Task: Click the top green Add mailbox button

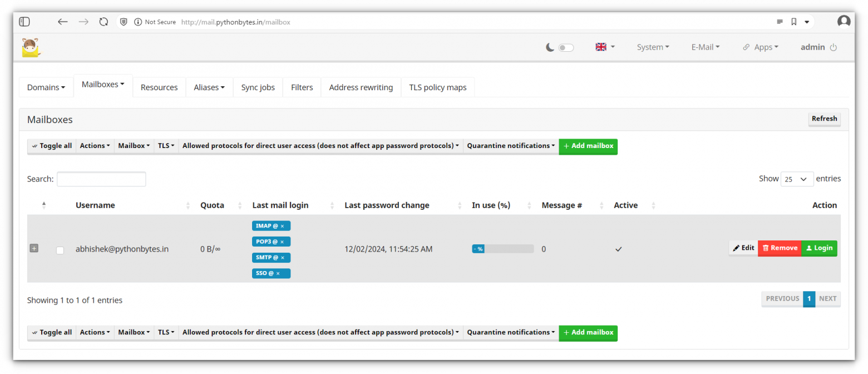Action: [x=588, y=146]
